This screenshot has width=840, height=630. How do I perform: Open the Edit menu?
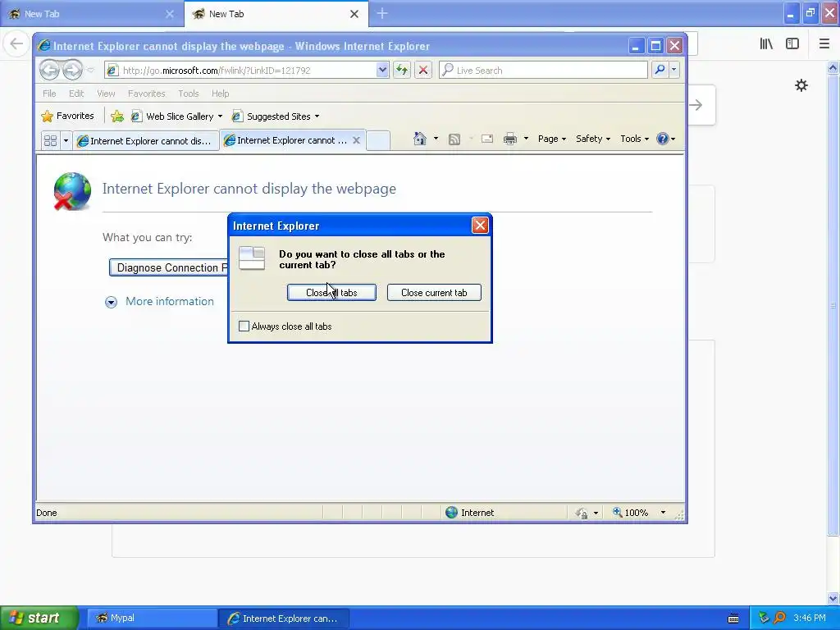click(76, 94)
